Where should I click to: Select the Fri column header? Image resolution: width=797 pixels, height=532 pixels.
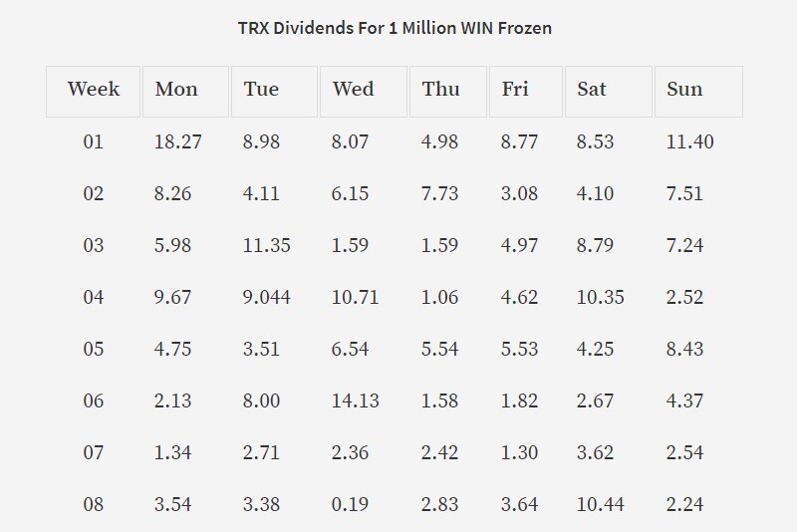(526, 92)
